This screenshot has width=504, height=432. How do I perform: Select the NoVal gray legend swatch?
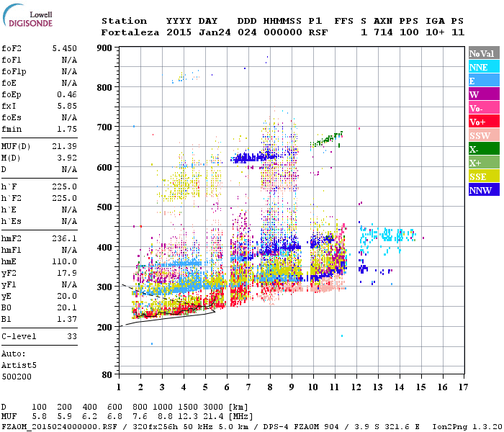484,53
